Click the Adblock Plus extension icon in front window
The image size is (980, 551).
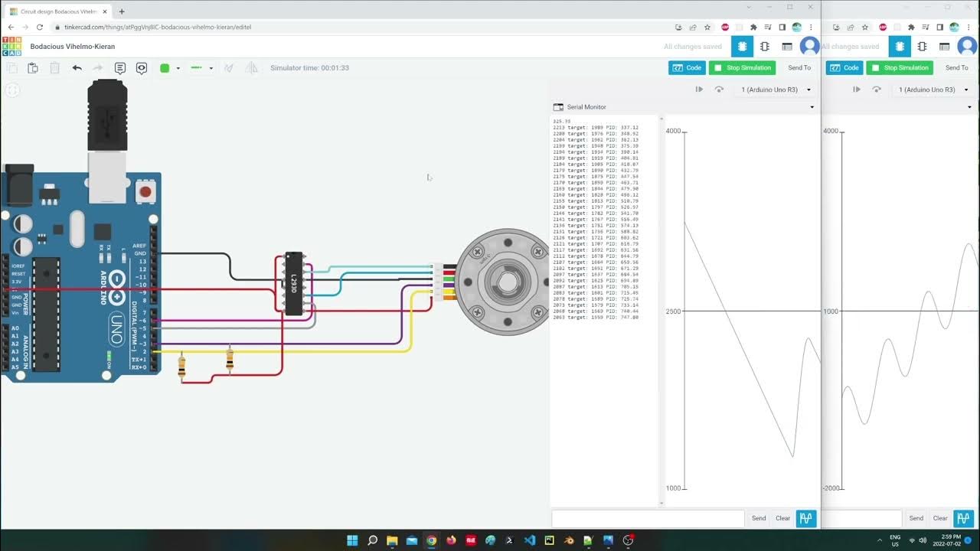click(725, 27)
